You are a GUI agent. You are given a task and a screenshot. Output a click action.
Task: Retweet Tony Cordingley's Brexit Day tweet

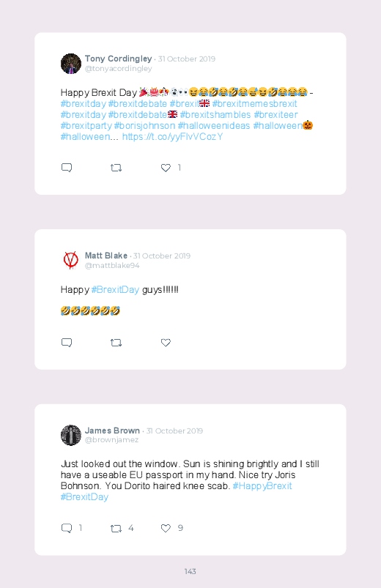pos(116,168)
